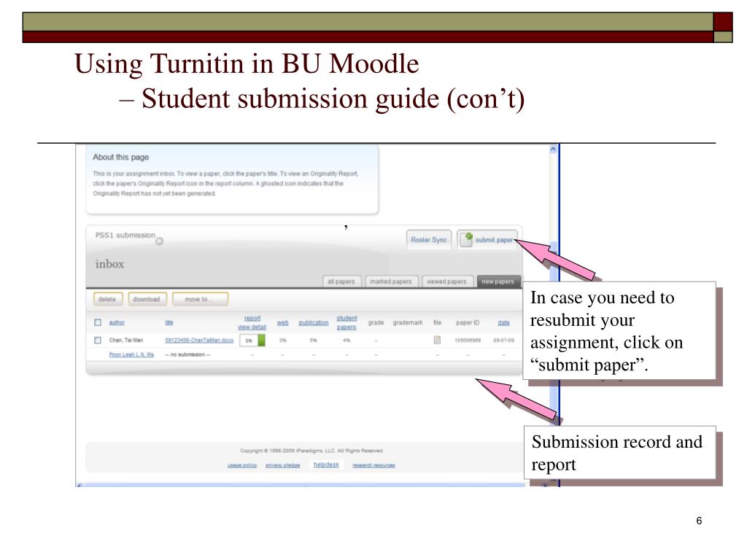Sort by the publication column header

pos(314,322)
